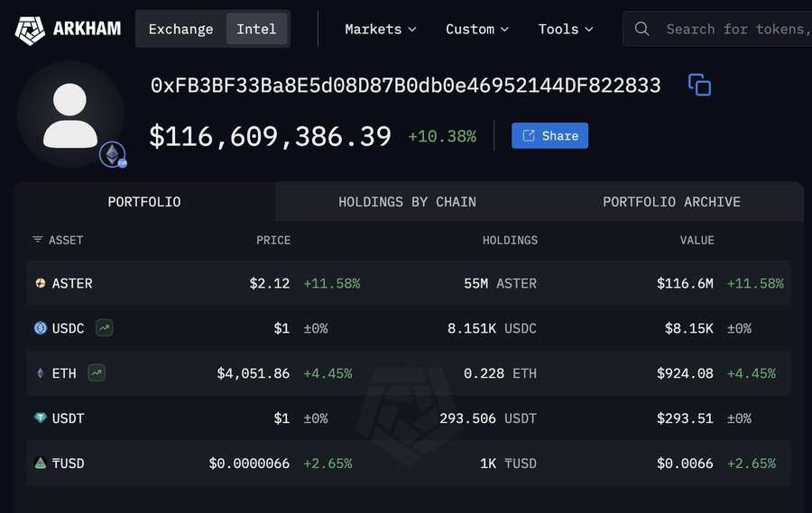Click the search magnifier icon
This screenshot has width=812, height=513.
(642, 29)
